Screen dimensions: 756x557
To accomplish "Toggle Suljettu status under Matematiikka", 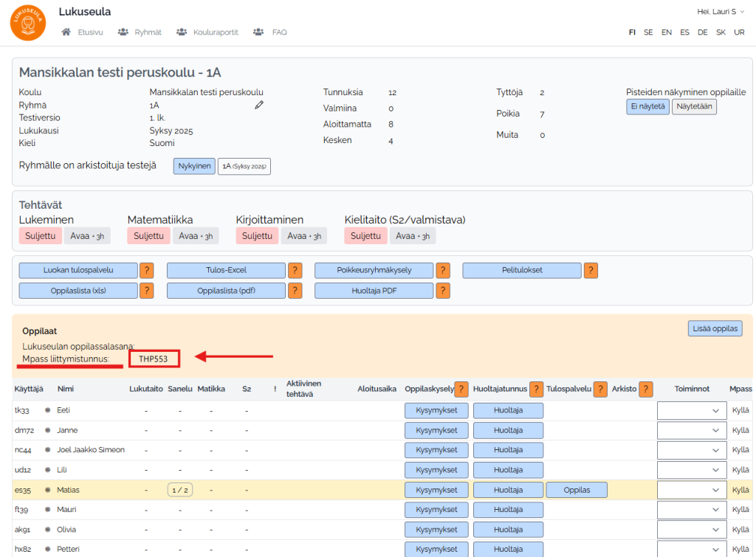I will coord(148,236).
